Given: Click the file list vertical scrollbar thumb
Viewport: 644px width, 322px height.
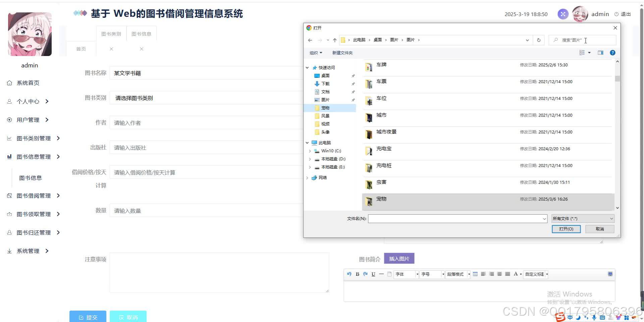Looking at the screenshot, I should click(x=617, y=79).
